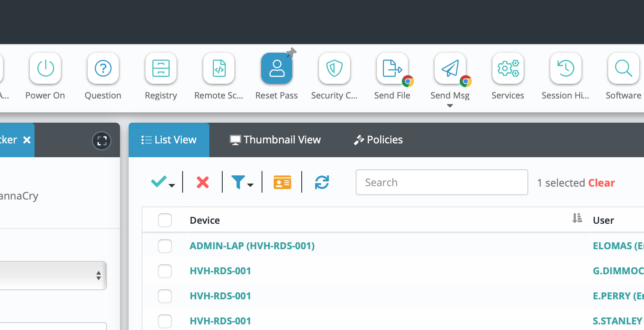
Task: Open the Send Msg tool
Action: [450, 68]
